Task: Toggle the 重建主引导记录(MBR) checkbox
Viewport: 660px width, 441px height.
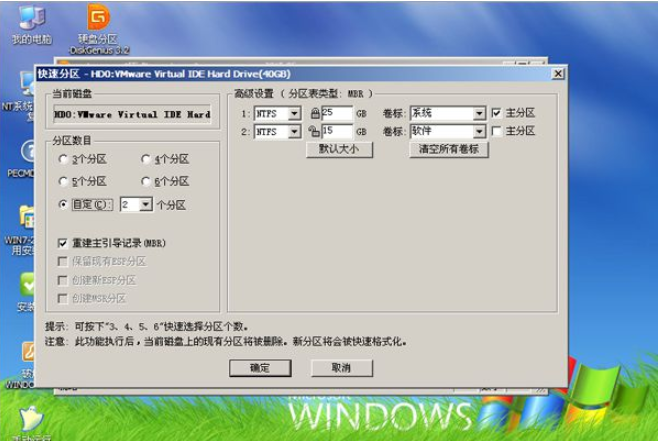Action: [x=63, y=243]
